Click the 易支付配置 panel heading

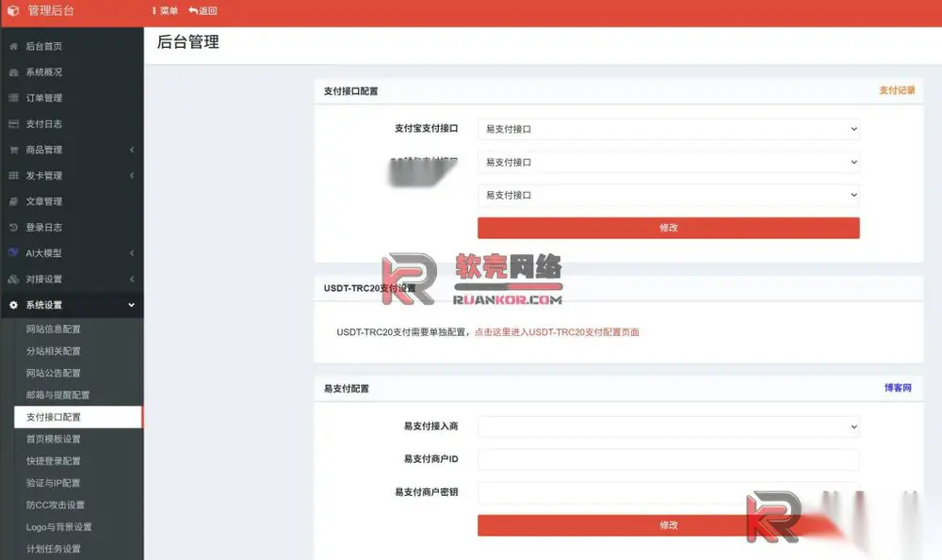[x=347, y=389]
